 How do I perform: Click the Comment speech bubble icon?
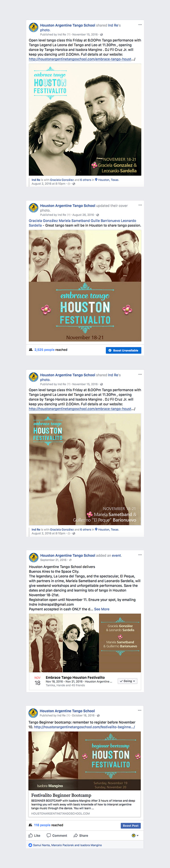pos(48,835)
